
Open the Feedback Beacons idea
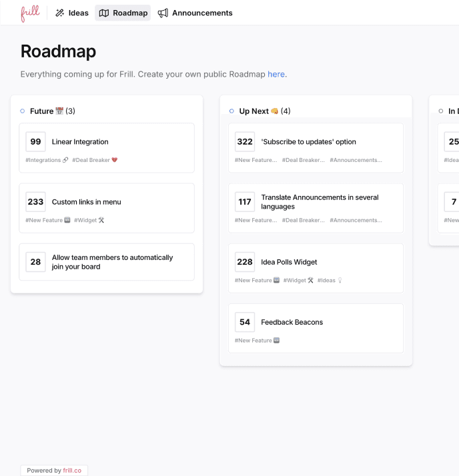pos(292,322)
